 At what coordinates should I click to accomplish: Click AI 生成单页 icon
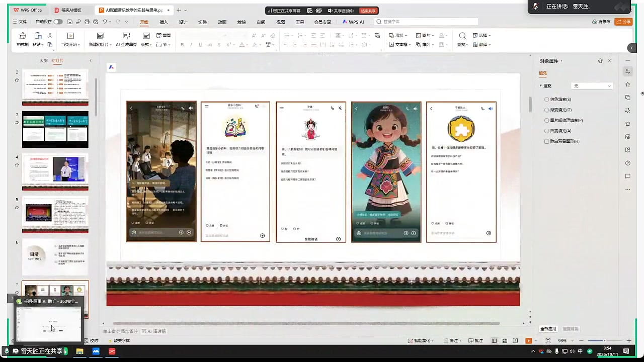(126, 36)
